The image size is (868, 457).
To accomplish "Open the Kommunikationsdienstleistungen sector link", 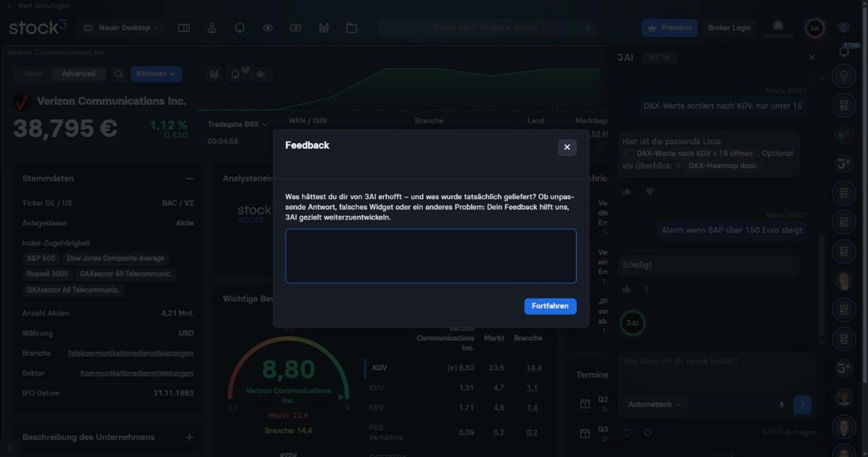I will pos(137,374).
